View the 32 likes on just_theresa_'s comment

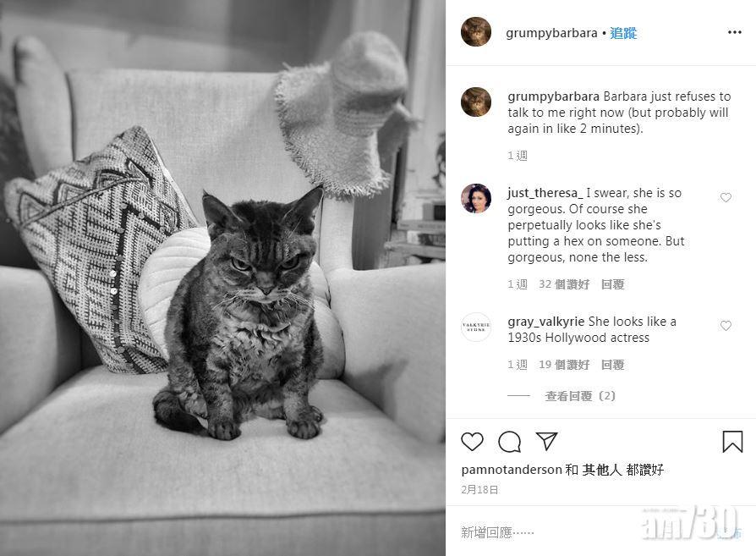(564, 284)
